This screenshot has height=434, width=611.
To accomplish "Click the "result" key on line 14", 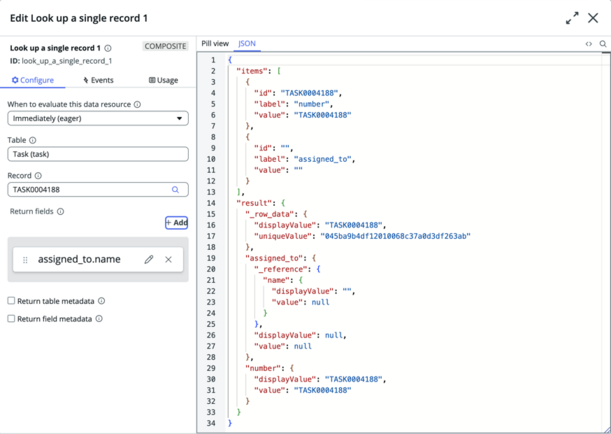I will [254, 203].
